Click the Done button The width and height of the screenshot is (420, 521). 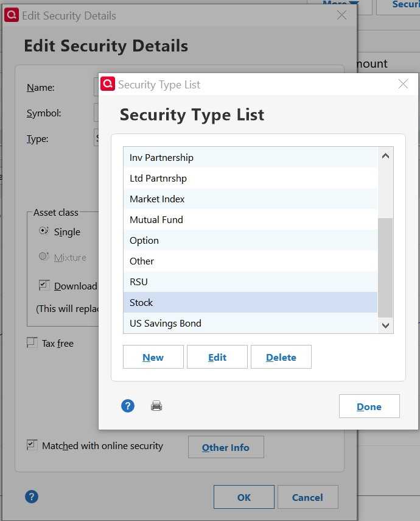point(369,406)
